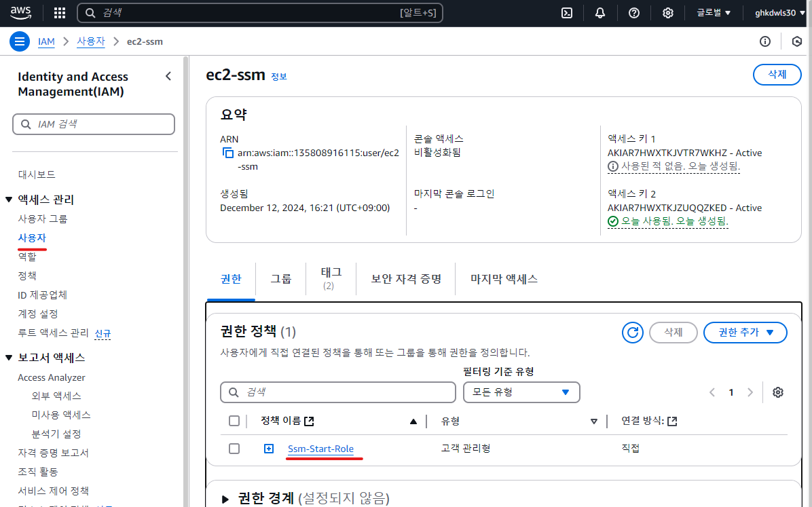Image resolution: width=812 pixels, height=507 pixels.
Task: Open 계정 설정 in sidebar
Action: [38, 314]
